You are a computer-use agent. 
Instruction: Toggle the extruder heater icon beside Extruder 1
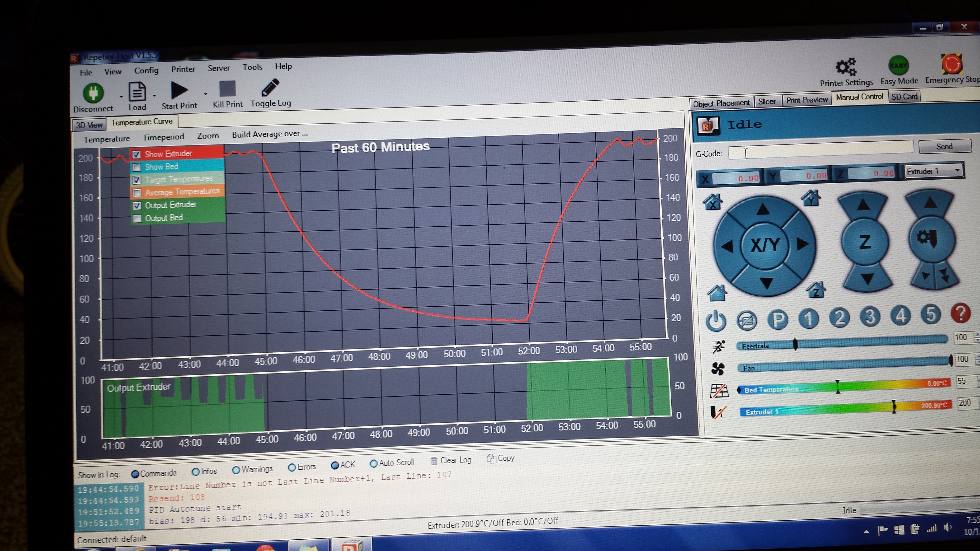coord(718,412)
